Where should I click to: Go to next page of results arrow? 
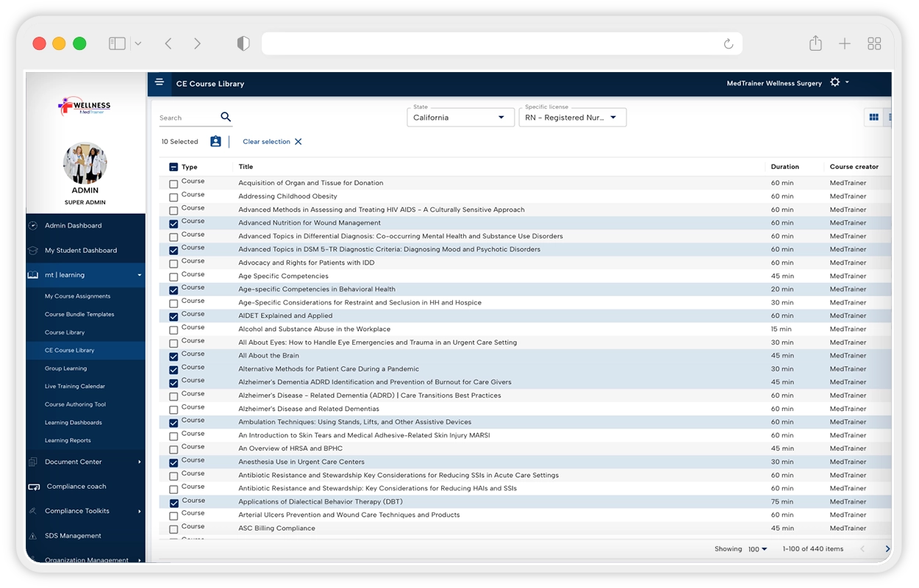[887, 549]
